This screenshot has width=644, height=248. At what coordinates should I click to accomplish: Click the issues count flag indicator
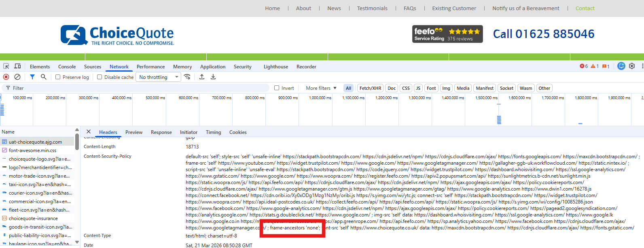coord(606,66)
